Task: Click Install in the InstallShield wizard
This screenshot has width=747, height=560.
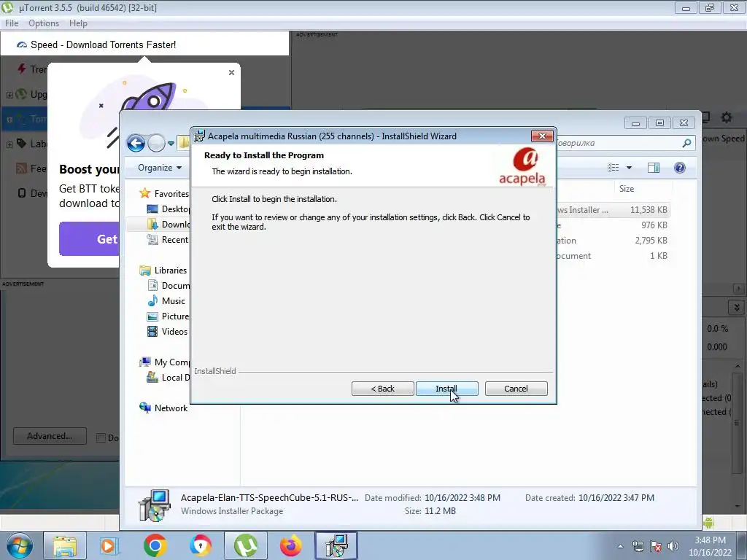Action: [x=447, y=389]
